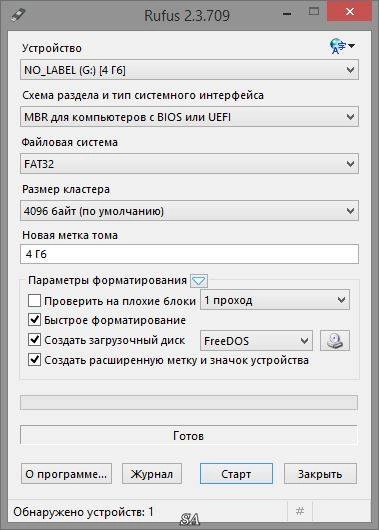Click the 'Устройство' label
The width and height of the screenshot is (379, 530).
pyautogui.click(x=52, y=48)
